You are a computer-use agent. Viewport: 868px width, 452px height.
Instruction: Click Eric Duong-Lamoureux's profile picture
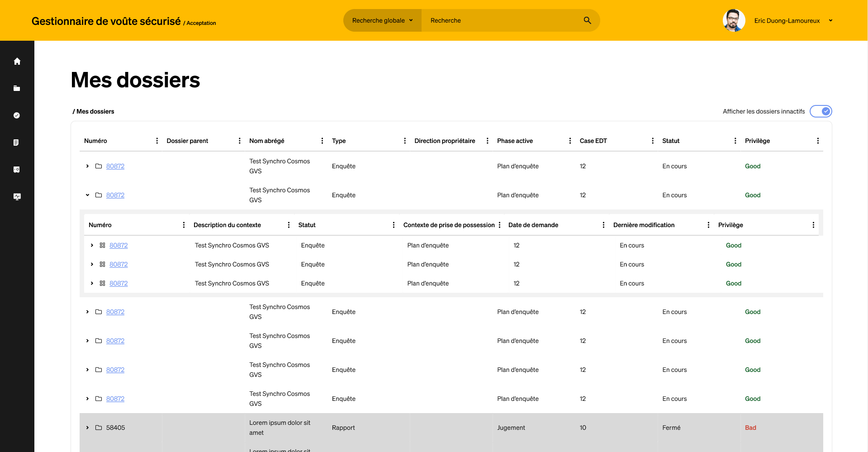click(x=734, y=20)
